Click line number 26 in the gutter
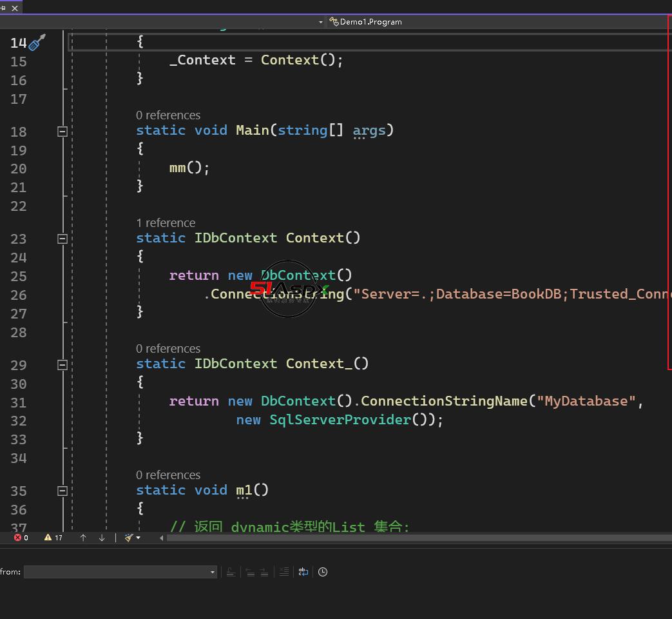 click(x=19, y=295)
